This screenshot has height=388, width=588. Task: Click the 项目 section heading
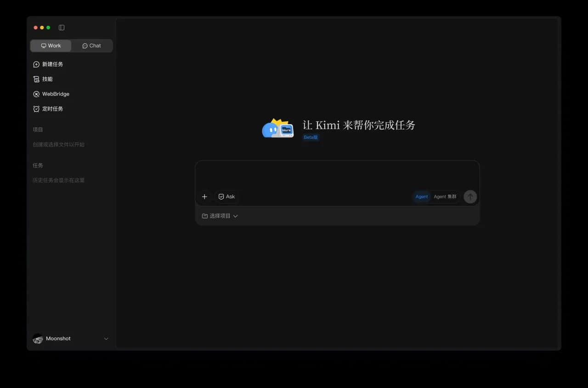38,130
